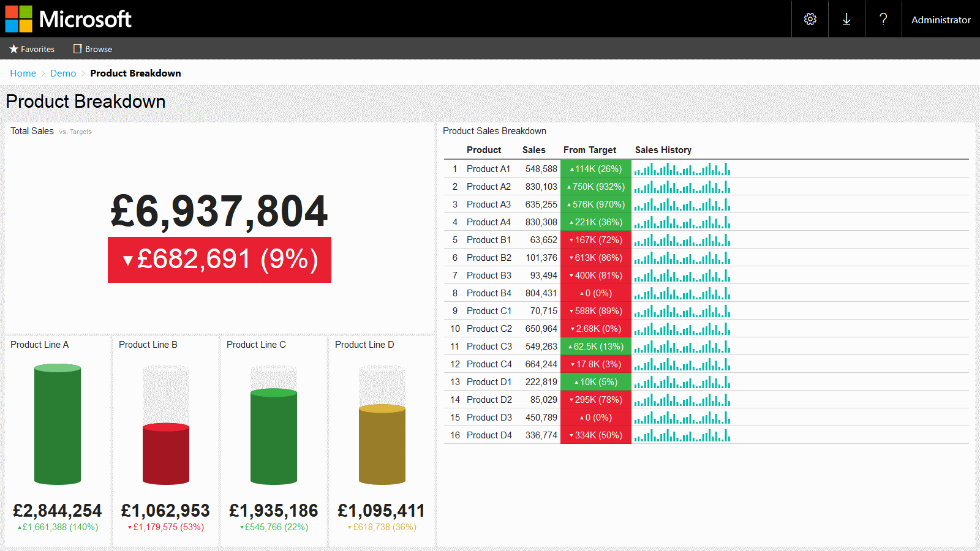Image resolution: width=980 pixels, height=551 pixels.
Task: Click the £618,738 (36%) variance text
Action: coord(382,527)
